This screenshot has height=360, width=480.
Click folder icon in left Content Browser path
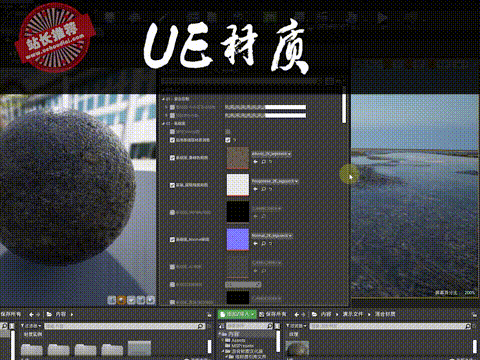49,314
